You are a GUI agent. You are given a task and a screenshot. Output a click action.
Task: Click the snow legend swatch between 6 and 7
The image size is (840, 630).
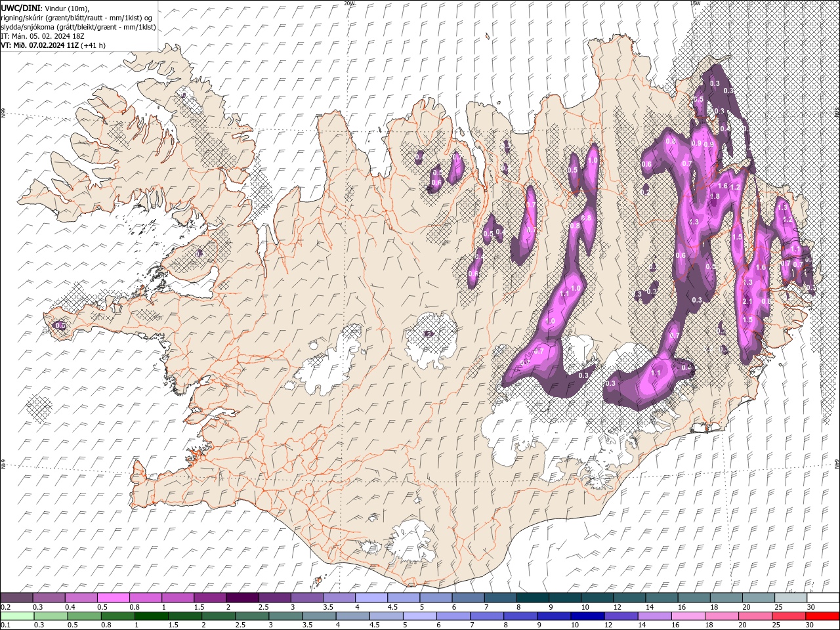(x=468, y=598)
